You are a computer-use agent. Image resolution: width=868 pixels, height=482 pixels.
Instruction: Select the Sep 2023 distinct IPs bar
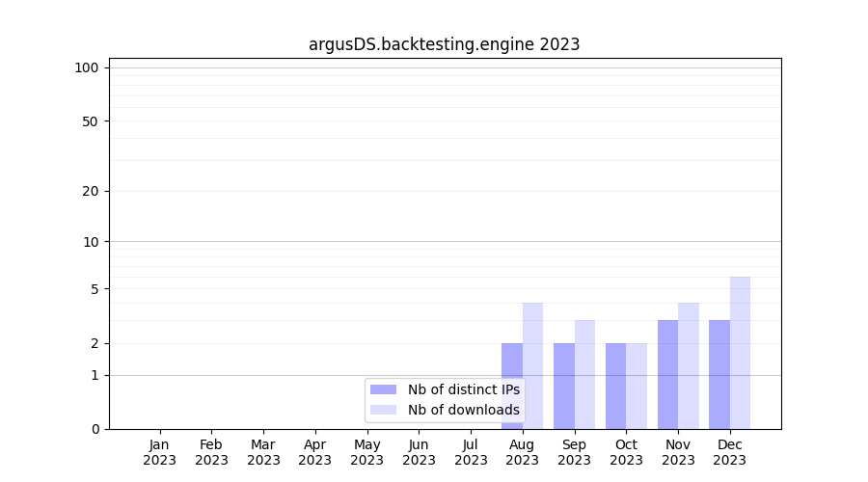564,386
